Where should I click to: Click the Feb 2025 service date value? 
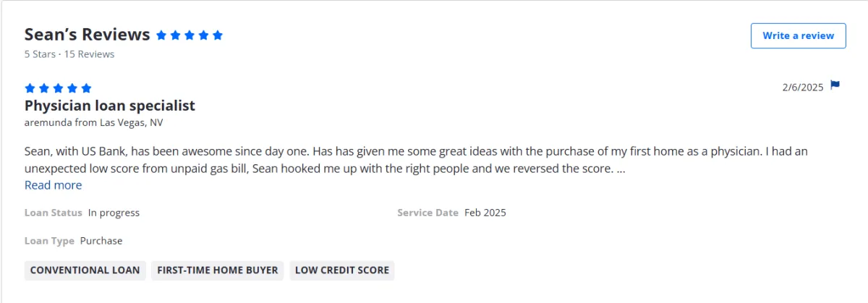click(x=485, y=213)
